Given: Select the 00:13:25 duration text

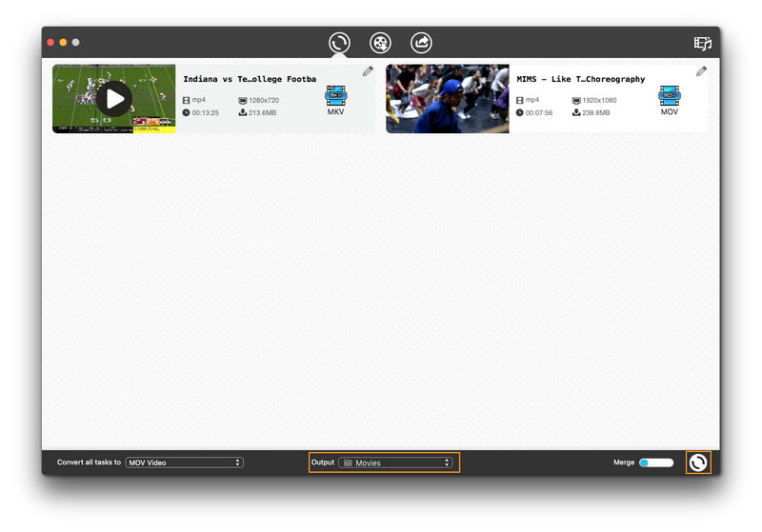Looking at the screenshot, I should pos(205,112).
